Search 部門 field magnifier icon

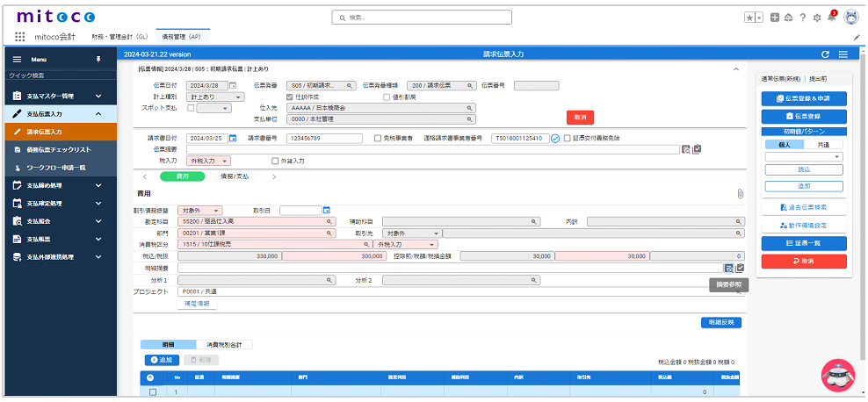pos(330,233)
